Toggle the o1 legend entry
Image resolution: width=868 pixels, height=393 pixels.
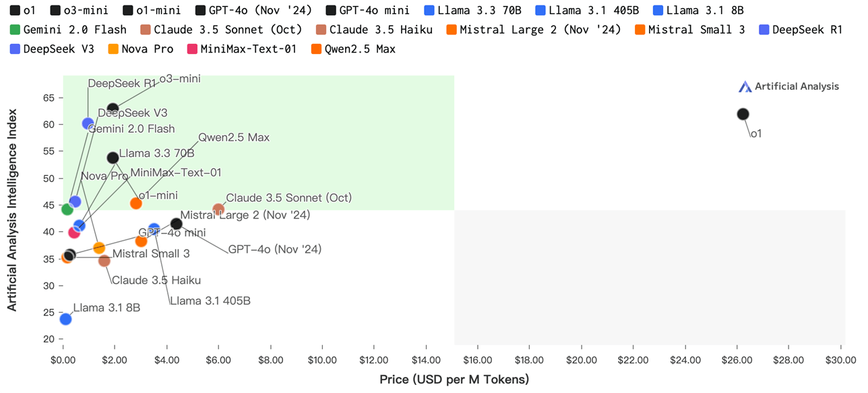click(x=24, y=10)
